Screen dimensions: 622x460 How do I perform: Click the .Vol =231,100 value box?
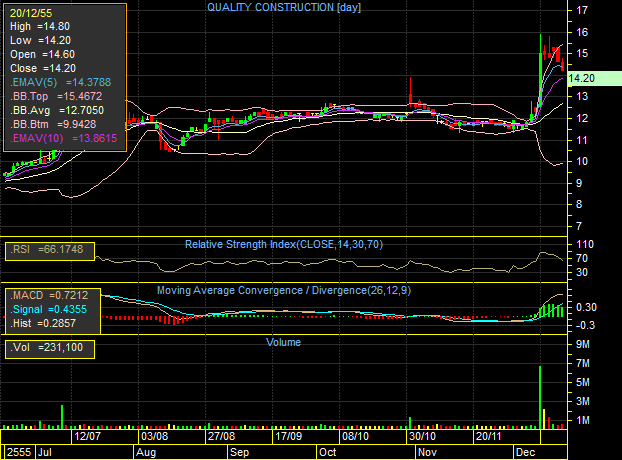tap(50, 349)
